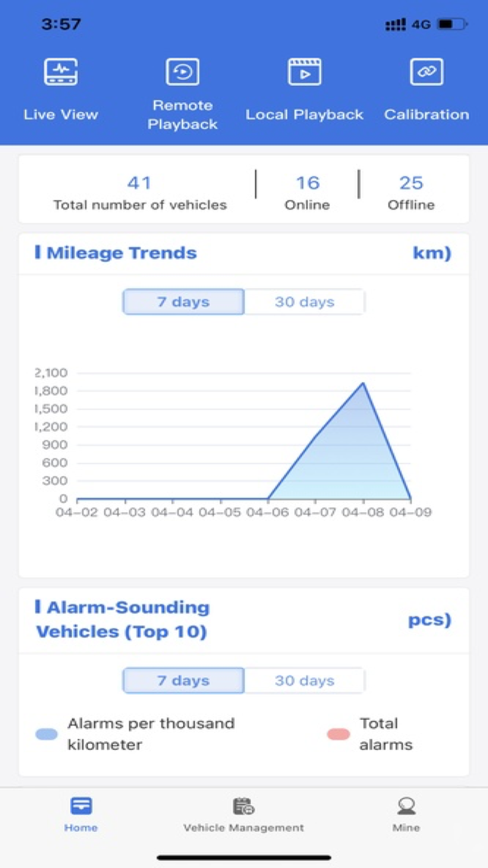The height and width of the screenshot is (868, 488).
Task: Tap the battery status icon
Action: point(452,24)
